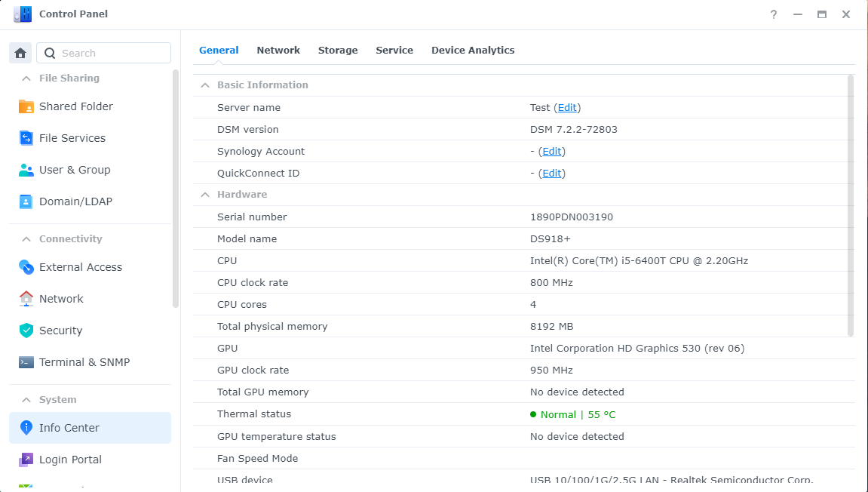This screenshot has height=492, width=868.
Task: Edit the Synology Account
Action: tap(551, 151)
